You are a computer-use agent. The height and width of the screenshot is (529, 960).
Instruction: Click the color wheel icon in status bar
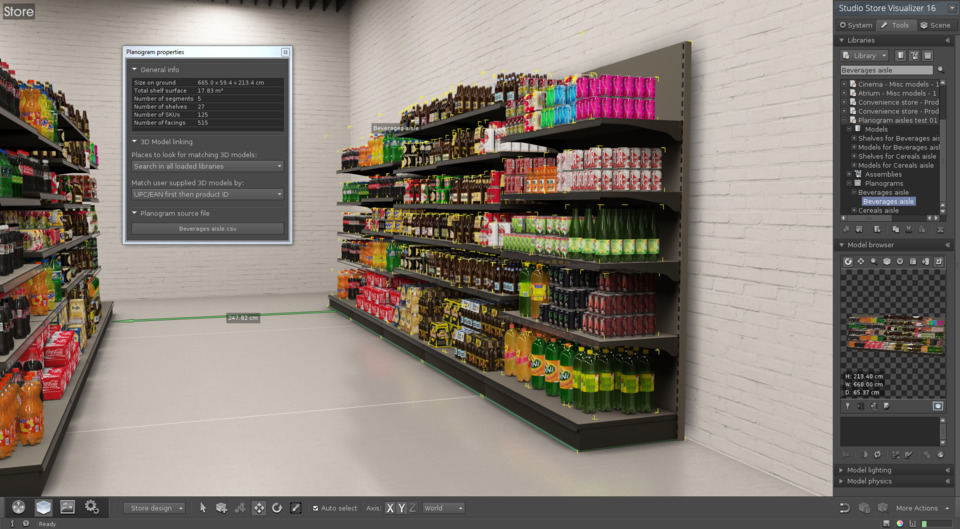tap(899, 523)
